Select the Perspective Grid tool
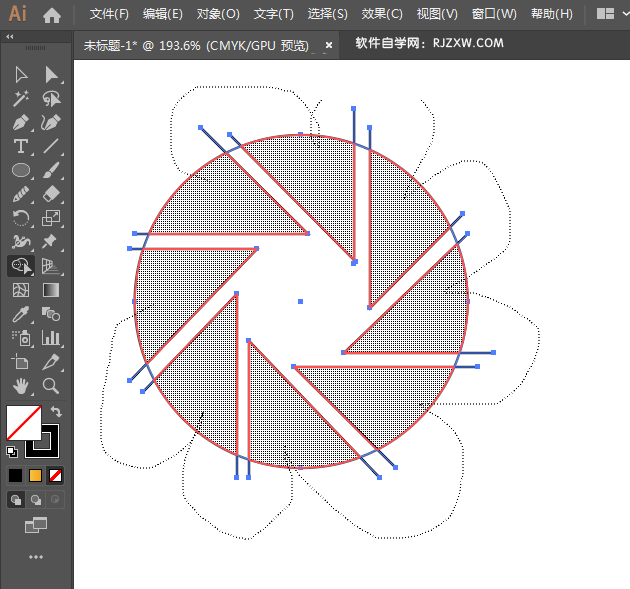 [x=51, y=266]
